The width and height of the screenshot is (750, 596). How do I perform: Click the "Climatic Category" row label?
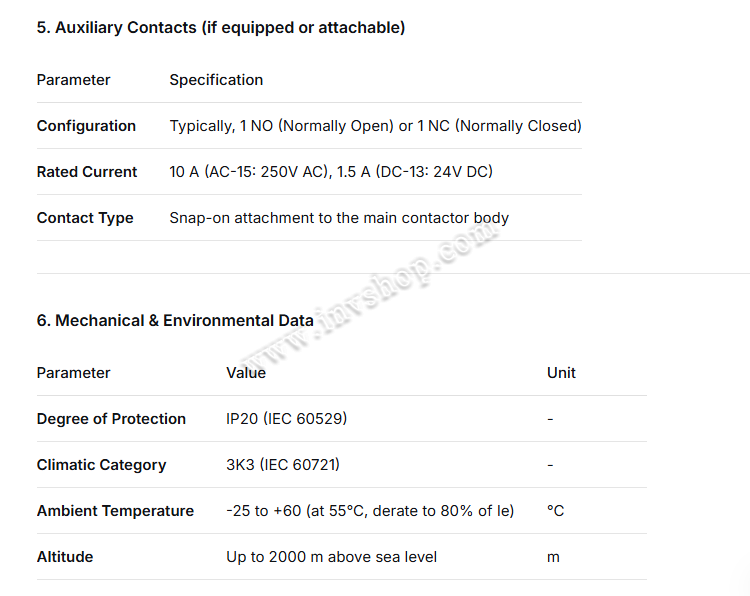(101, 465)
